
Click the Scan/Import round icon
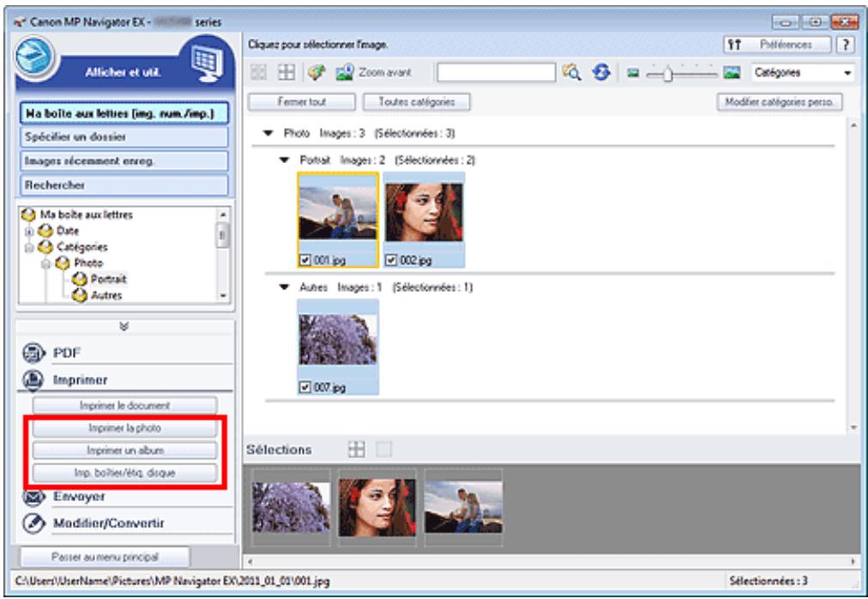(34, 57)
